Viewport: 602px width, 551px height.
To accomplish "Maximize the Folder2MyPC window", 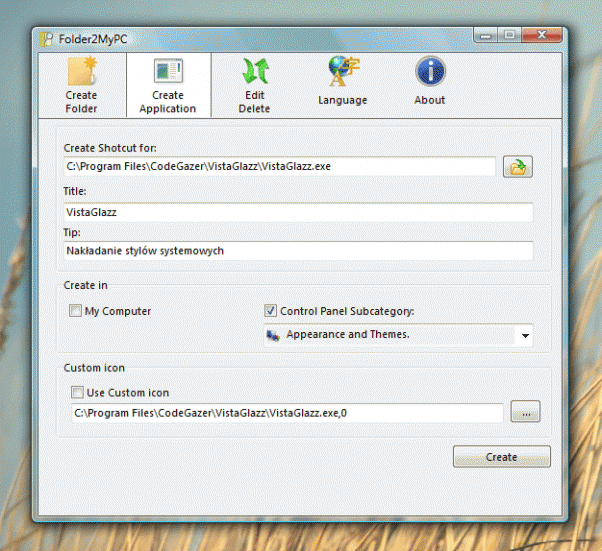I will click(x=509, y=35).
